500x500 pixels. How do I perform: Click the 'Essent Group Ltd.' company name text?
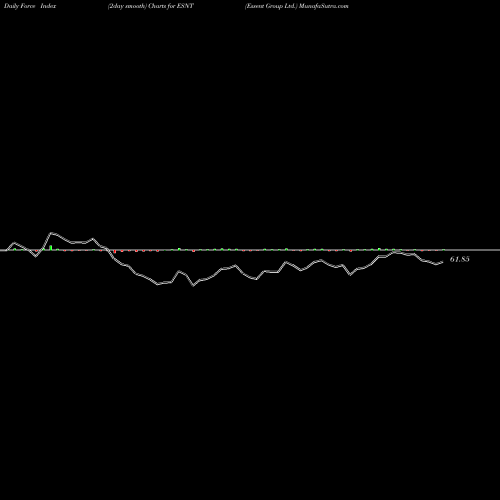click(x=271, y=6)
